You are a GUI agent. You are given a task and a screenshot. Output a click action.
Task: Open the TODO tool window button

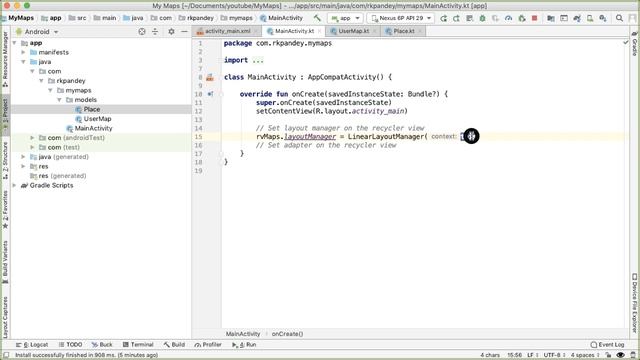70,345
